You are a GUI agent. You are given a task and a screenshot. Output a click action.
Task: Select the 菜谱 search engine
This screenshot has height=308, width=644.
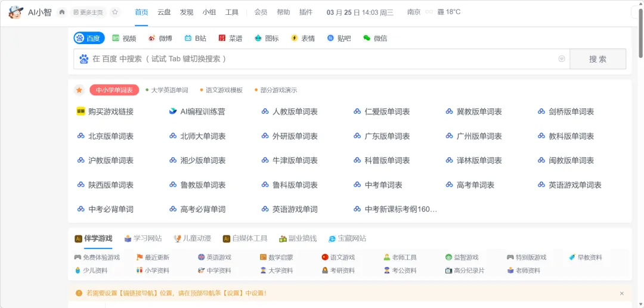(230, 38)
